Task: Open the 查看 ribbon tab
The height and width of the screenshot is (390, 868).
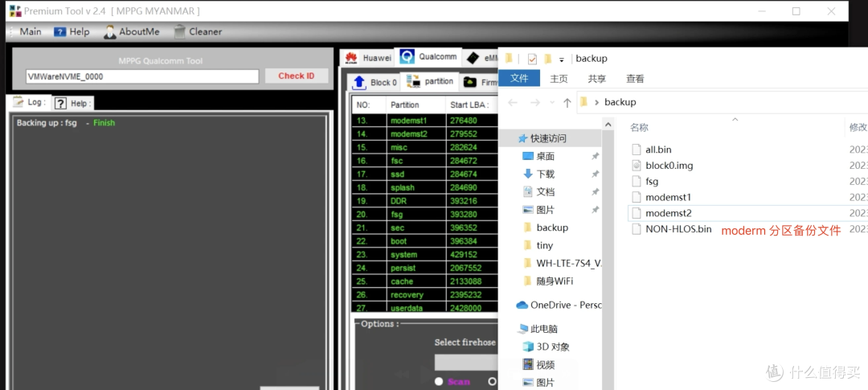Action: click(x=635, y=79)
